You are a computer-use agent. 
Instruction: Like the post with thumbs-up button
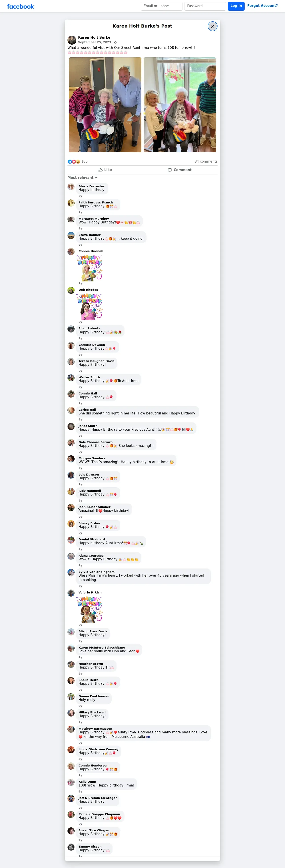click(105, 170)
